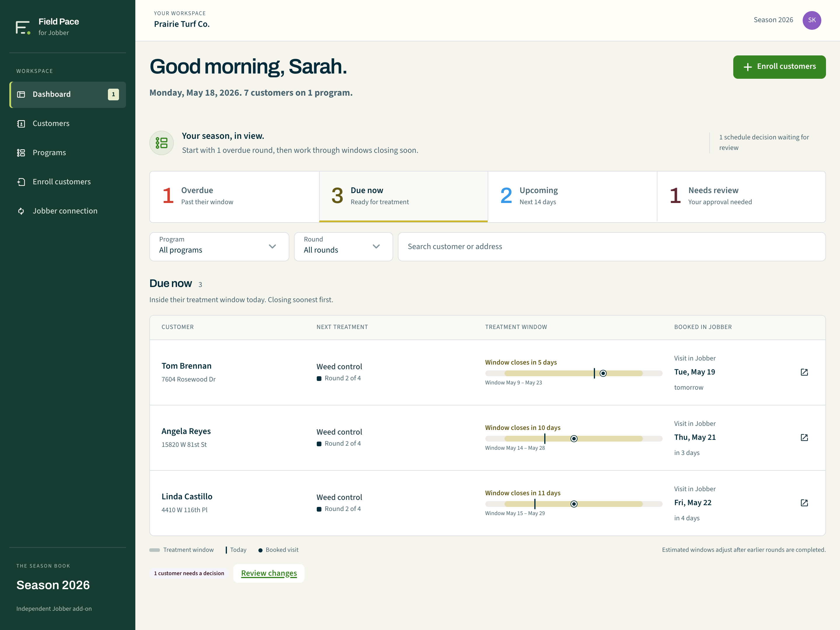This screenshot has height=630, width=840.
Task: Open the Round filter dropdown
Action: pyautogui.click(x=343, y=246)
